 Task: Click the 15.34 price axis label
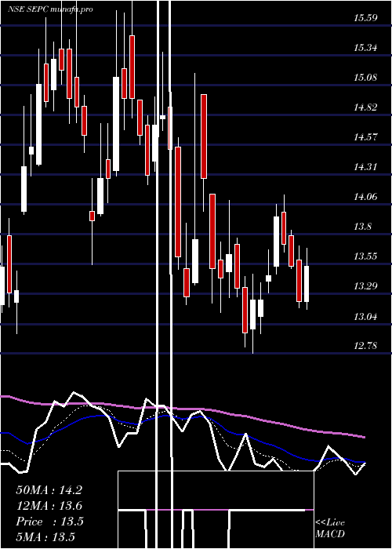pos(365,48)
